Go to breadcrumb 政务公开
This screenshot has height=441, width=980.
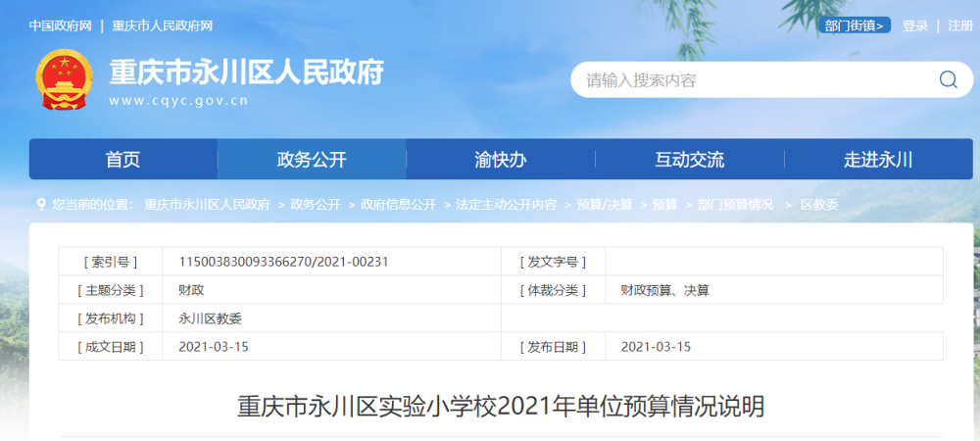pos(316,204)
